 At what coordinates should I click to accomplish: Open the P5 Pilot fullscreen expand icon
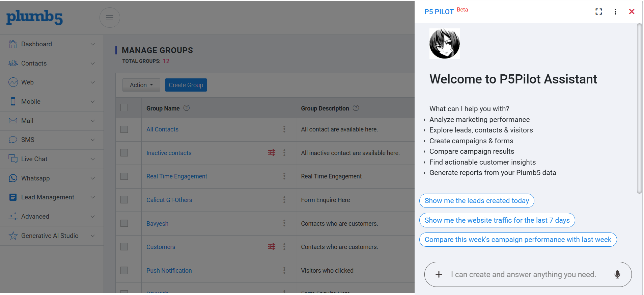599,12
